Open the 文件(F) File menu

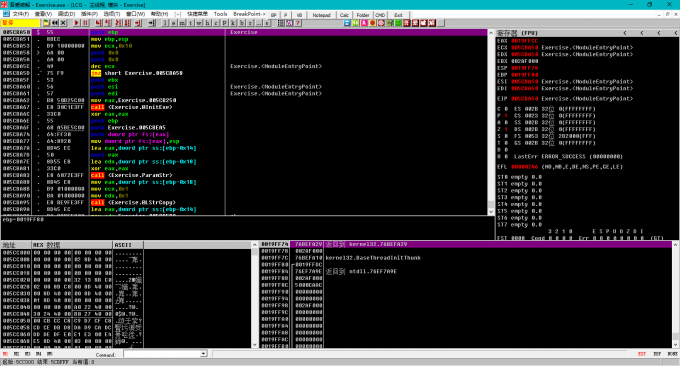click(x=21, y=14)
